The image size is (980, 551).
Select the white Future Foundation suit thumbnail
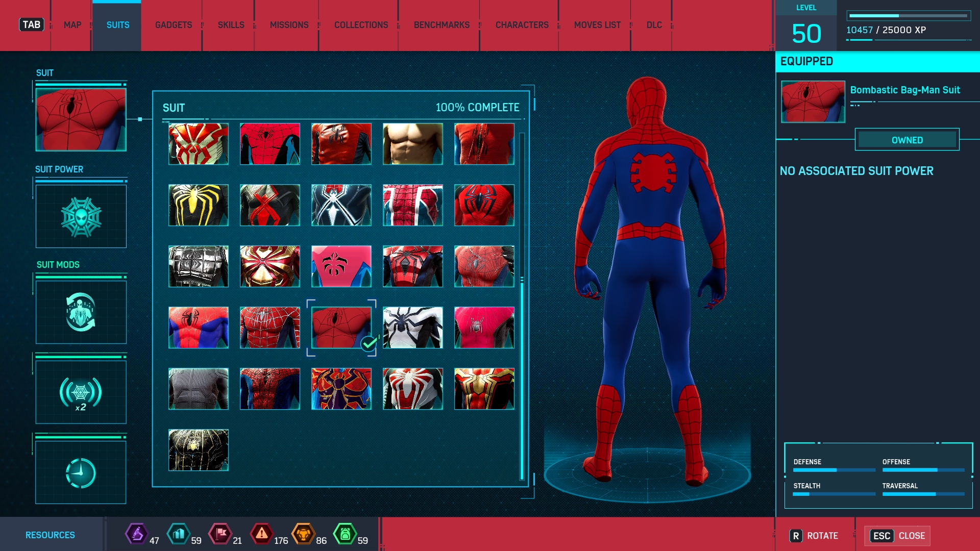pos(413,328)
